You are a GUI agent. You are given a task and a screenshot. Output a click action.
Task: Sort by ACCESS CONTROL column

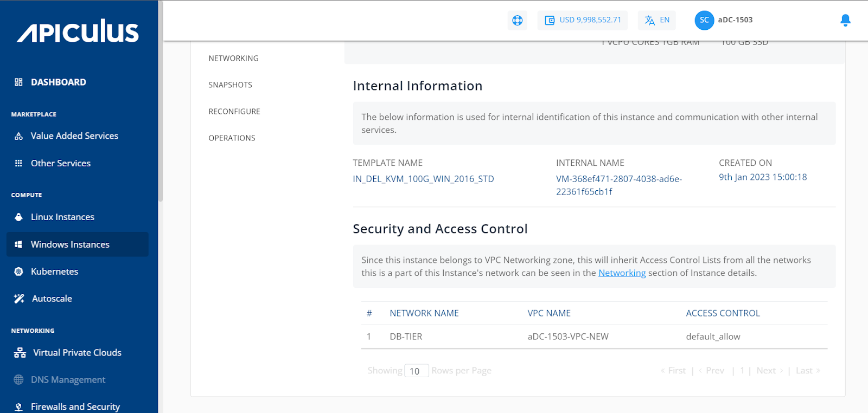coord(723,313)
